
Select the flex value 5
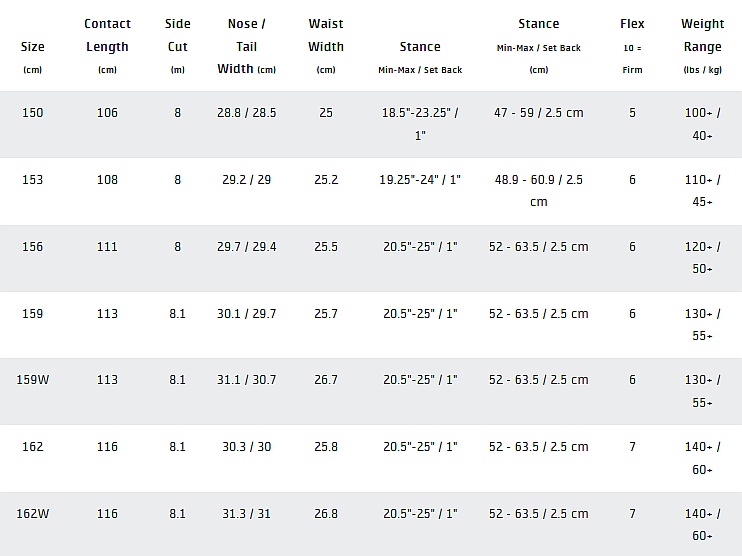(632, 113)
